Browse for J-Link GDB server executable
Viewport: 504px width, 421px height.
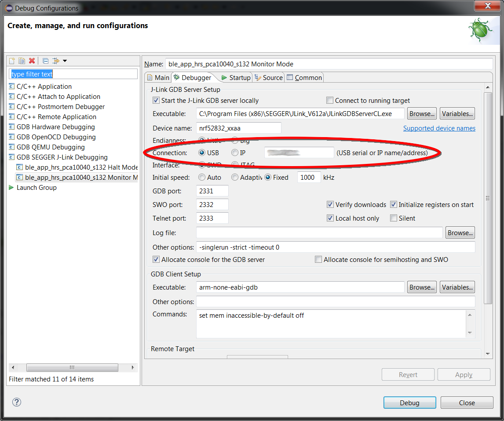coord(422,114)
